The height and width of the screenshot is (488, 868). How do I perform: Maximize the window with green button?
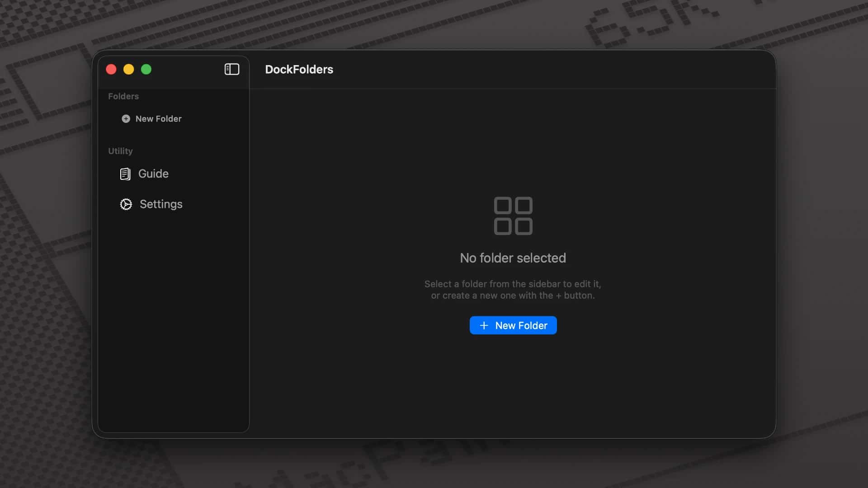(146, 69)
